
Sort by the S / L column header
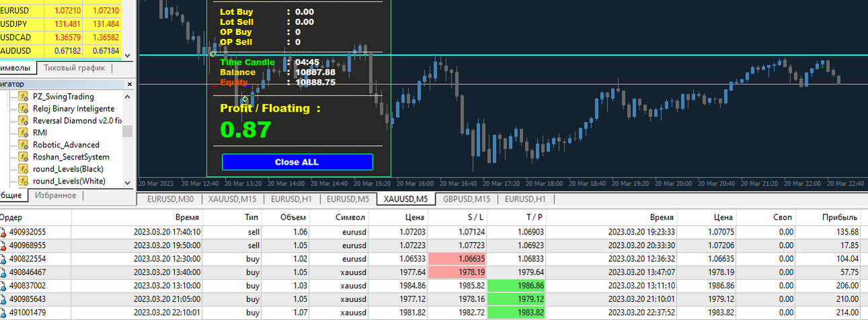pos(458,218)
